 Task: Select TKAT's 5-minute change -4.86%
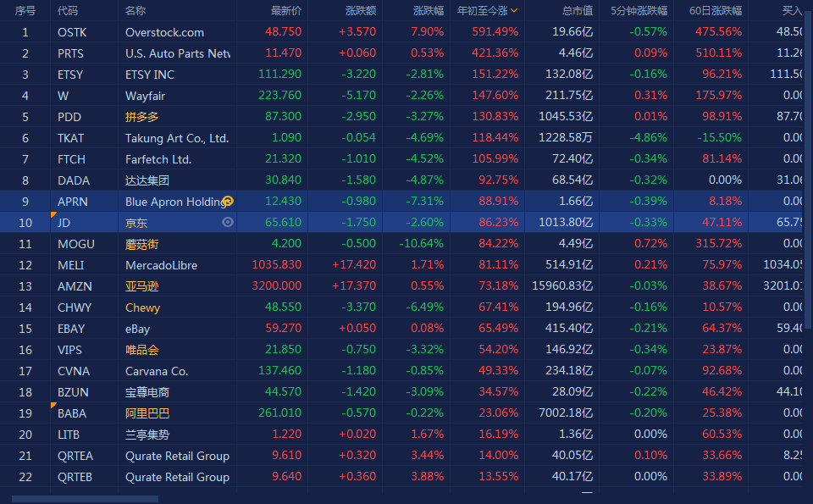(648, 137)
